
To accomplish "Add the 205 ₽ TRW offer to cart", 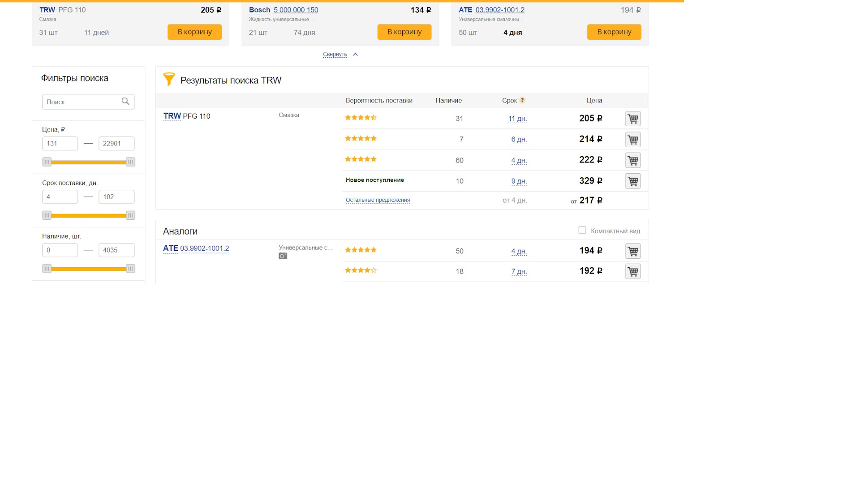I will pyautogui.click(x=632, y=119).
